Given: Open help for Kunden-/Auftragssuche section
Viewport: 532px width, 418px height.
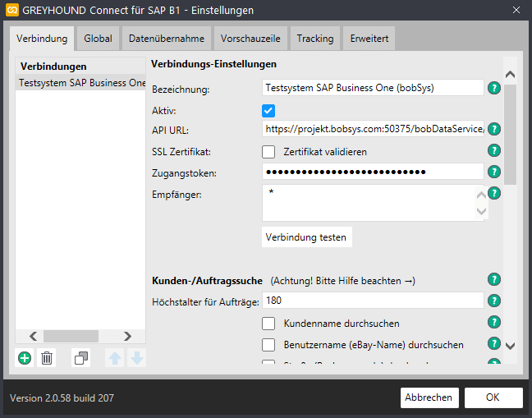Looking at the screenshot, I should tap(494, 279).
